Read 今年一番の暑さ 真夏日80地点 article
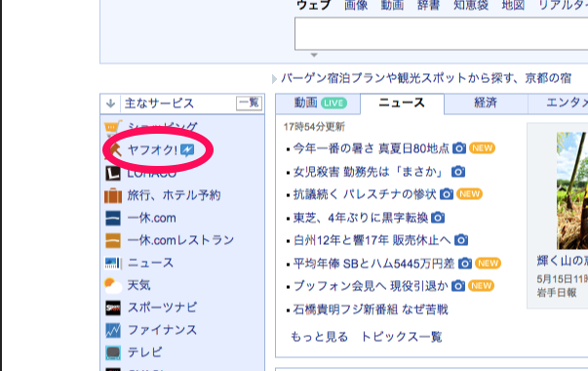 pyautogui.click(x=371, y=148)
